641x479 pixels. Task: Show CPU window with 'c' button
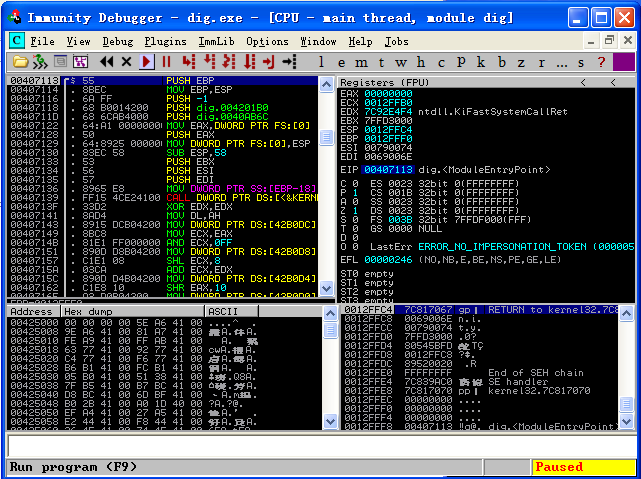[x=441, y=63]
